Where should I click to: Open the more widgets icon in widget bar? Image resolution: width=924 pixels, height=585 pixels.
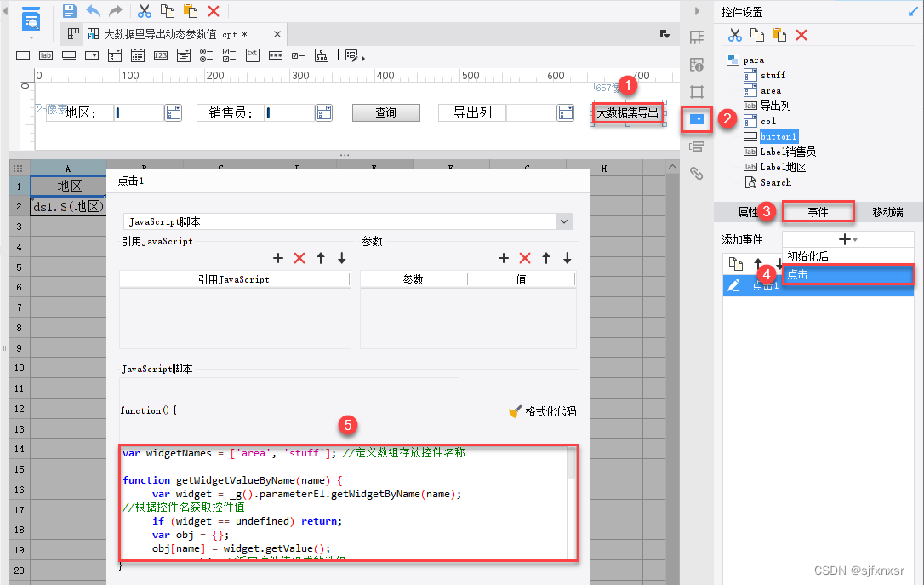coord(354,56)
